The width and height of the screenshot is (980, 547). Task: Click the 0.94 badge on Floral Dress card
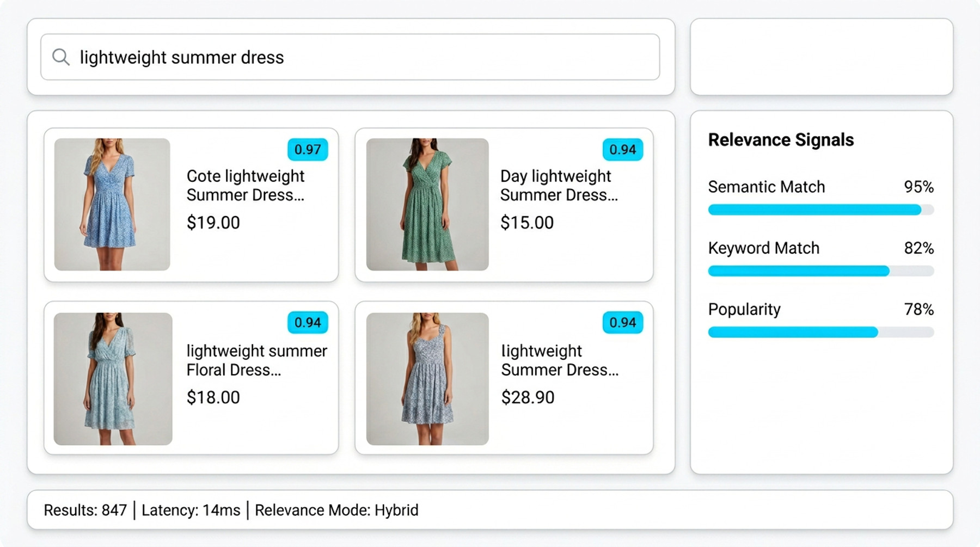308,323
